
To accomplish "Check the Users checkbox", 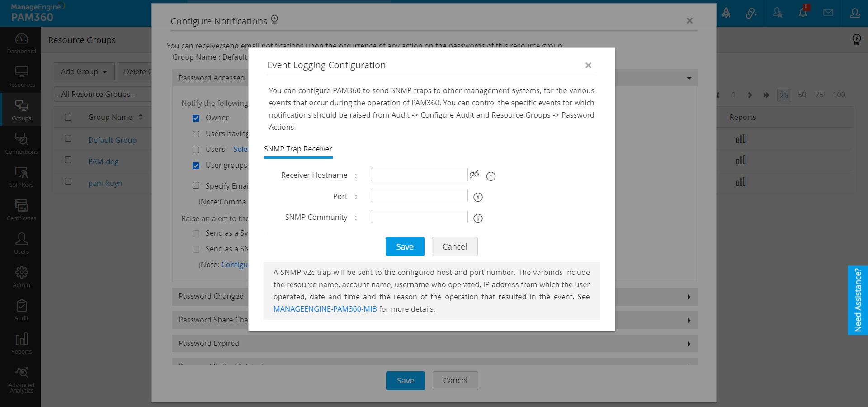I will click(196, 150).
